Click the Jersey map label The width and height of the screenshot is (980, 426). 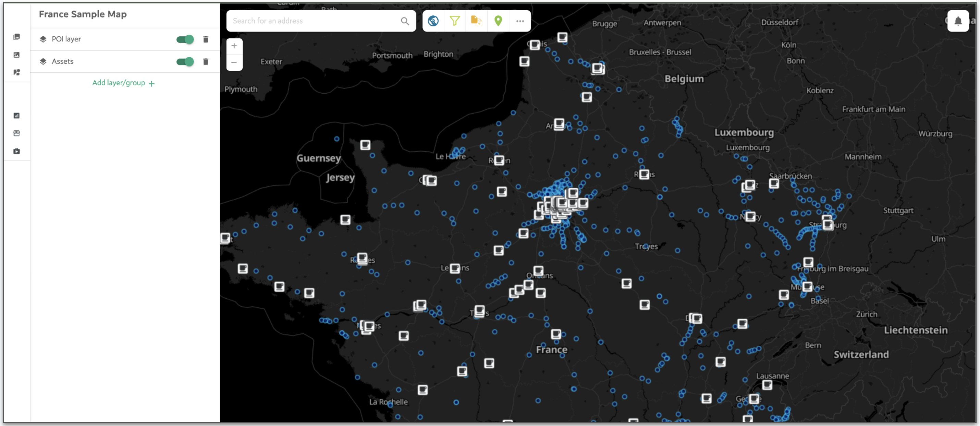(x=340, y=177)
